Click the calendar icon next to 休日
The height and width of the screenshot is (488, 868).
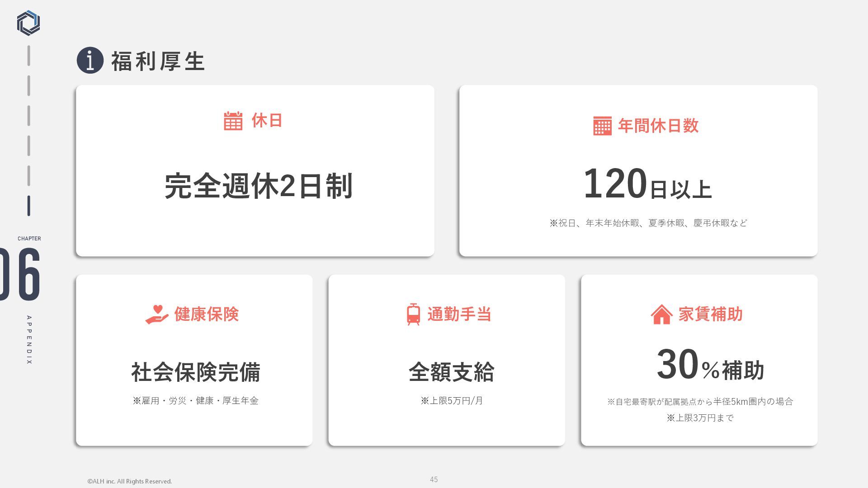point(233,121)
